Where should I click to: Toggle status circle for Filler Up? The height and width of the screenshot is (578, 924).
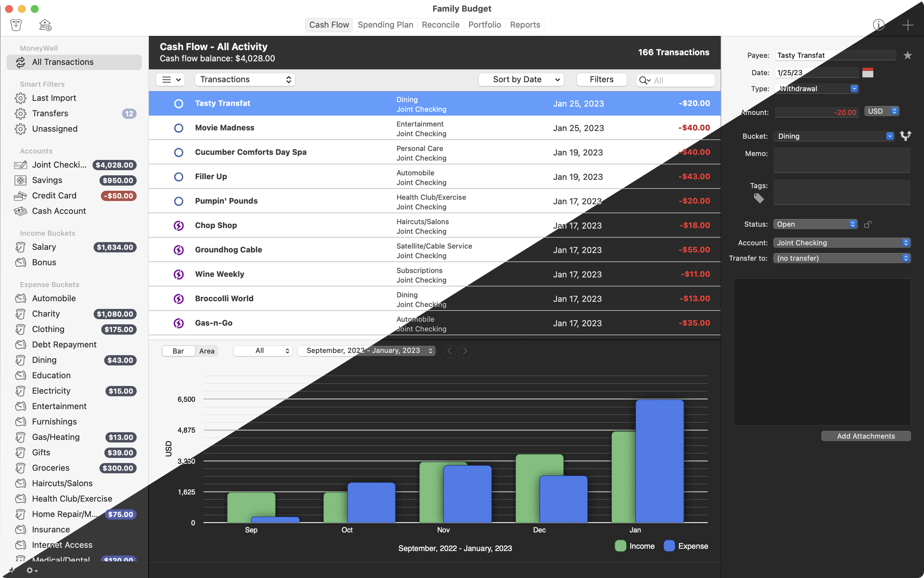pyautogui.click(x=179, y=177)
